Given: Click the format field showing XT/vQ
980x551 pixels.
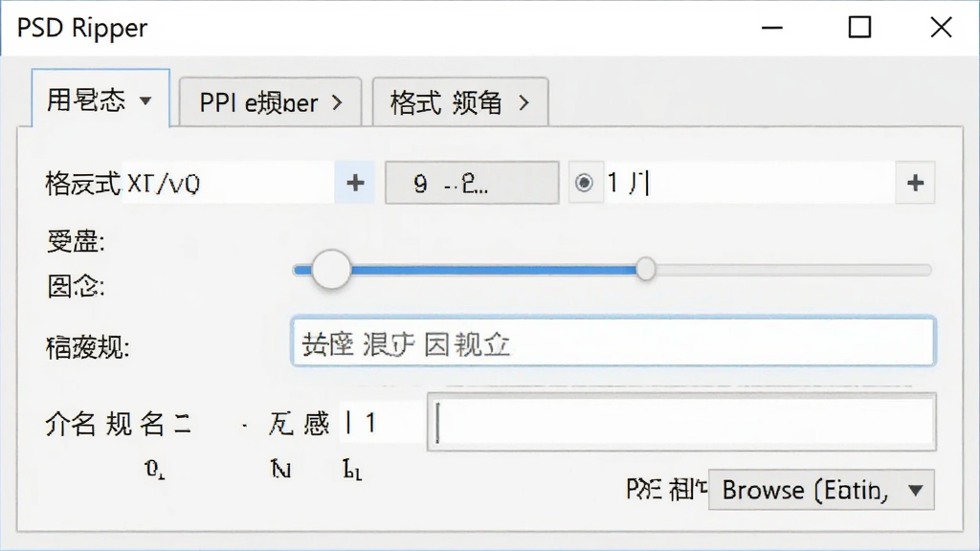Looking at the screenshot, I should [x=228, y=183].
